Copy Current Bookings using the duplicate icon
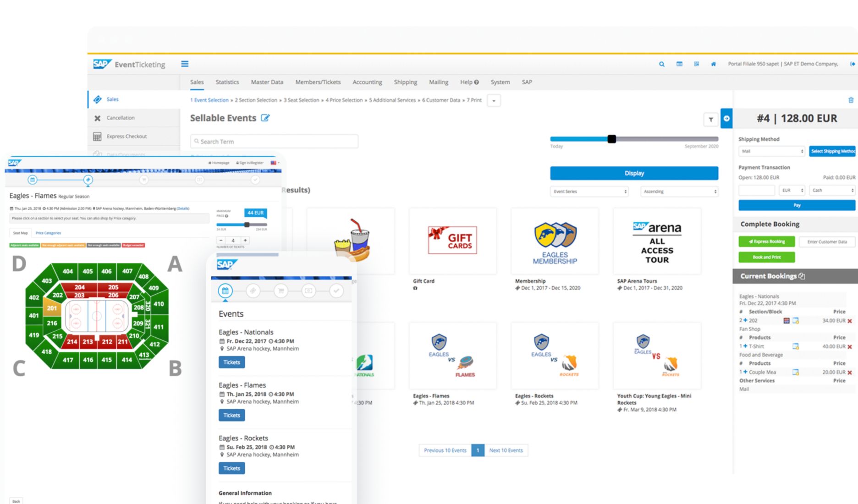 [802, 276]
